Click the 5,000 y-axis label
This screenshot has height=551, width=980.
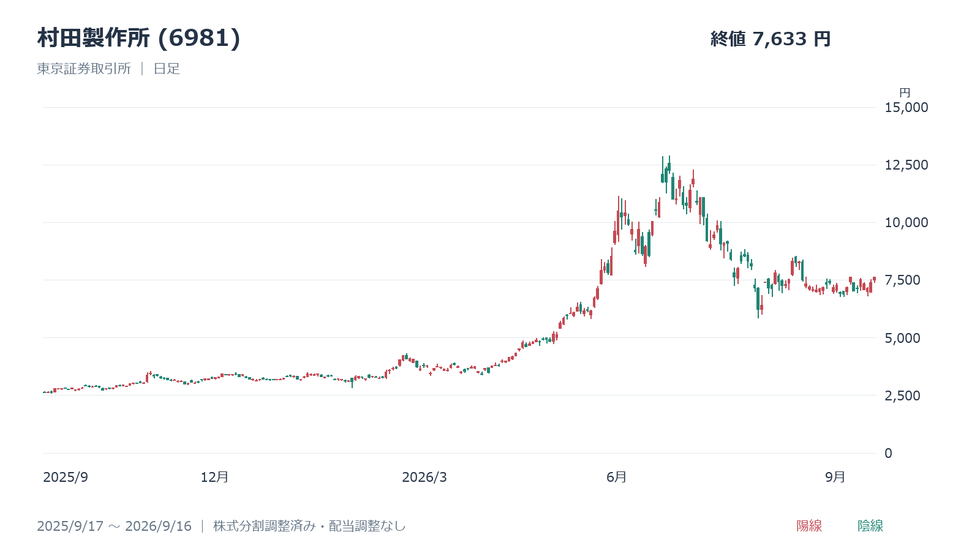coord(902,338)
